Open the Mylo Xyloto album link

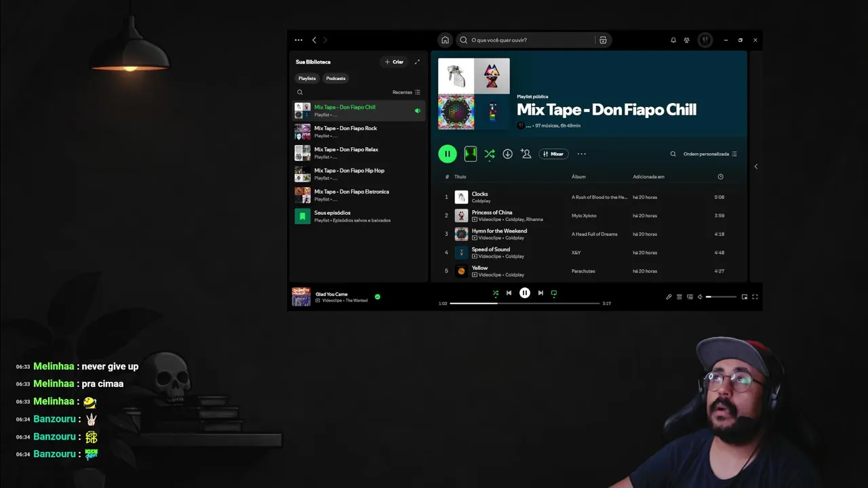(584, 216)
